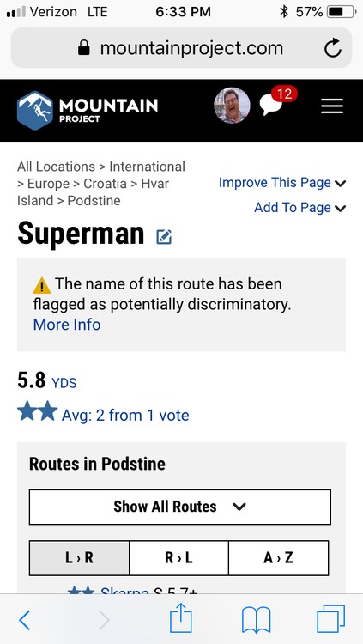363x644 pixels.
Task: Open Safari bookmarks
Action: coord(257,620)
